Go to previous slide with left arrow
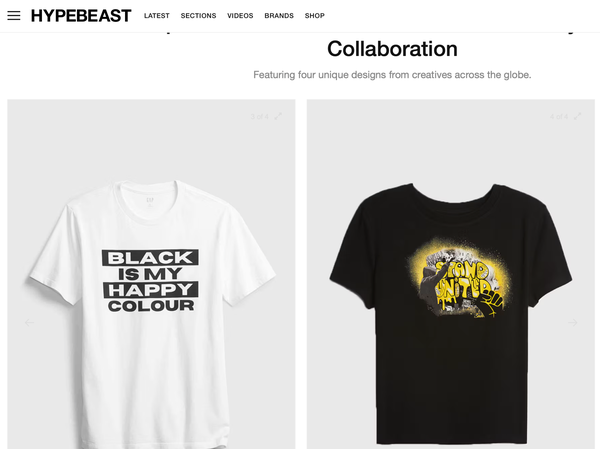Viewport: 600px width, 449px height. tap(29, 323)
